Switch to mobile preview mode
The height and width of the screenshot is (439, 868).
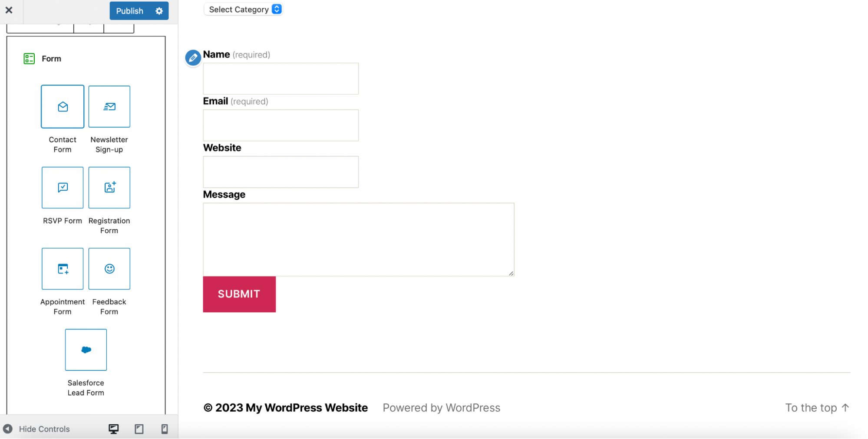pyautogui.click(x=165, y=429)
